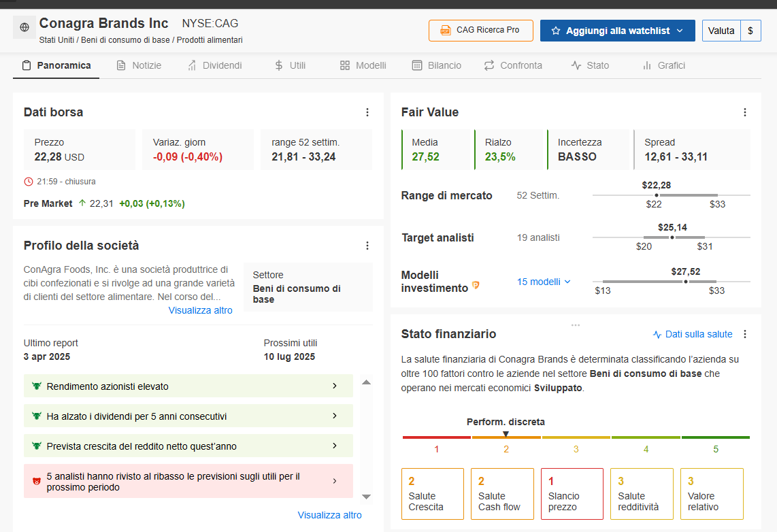
Task: Click the document icon of the Notizie tab
Action: [x=121, y=65]
